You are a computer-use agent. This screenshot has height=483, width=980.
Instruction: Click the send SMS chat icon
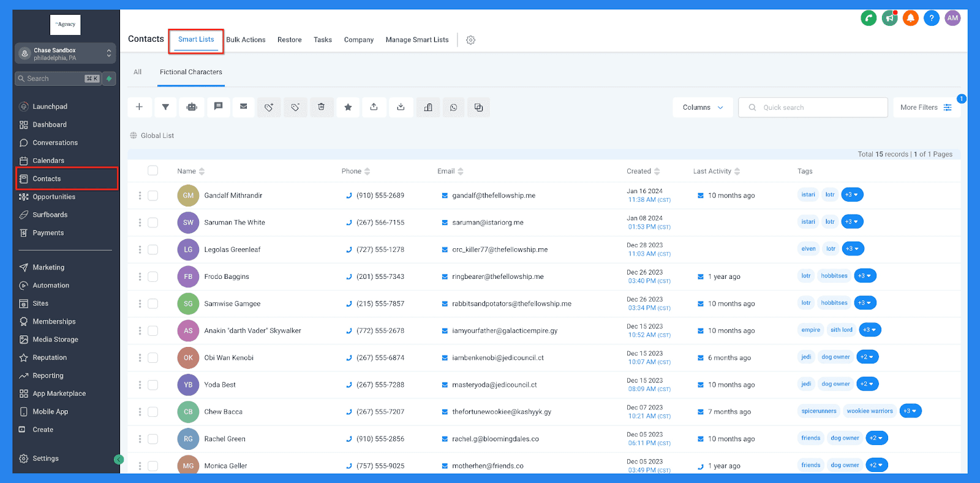pos(218,107)
